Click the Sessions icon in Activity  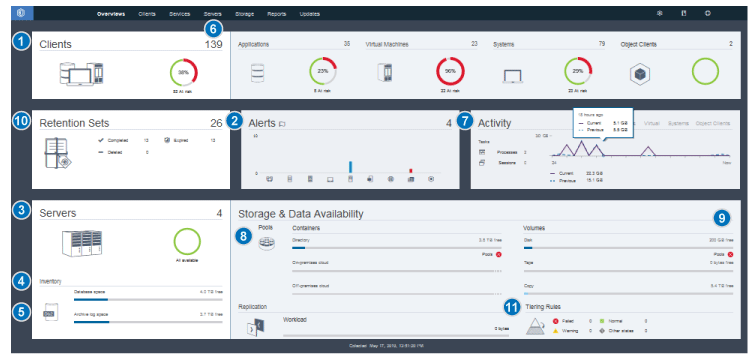tap(482, 163)
